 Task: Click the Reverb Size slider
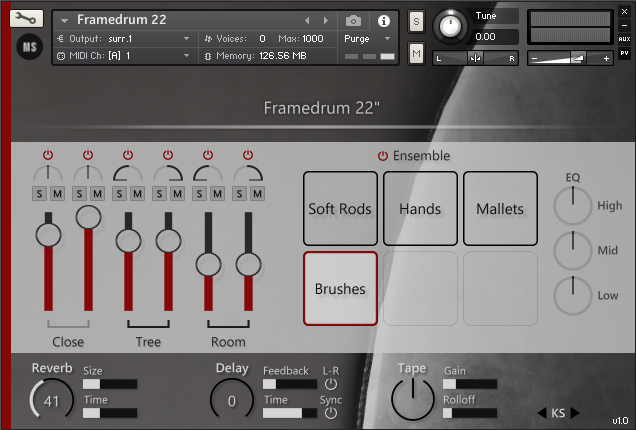pos(110,384)
